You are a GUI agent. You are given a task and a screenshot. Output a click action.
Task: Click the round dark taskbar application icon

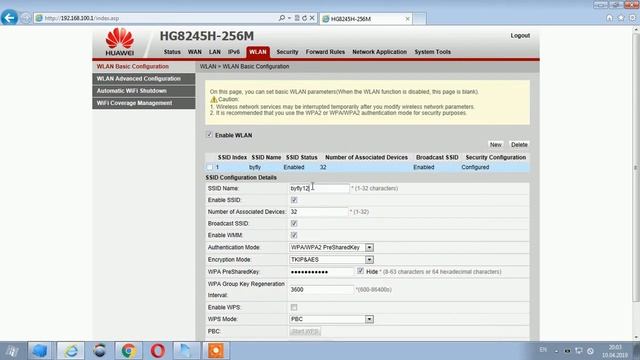pyautogui.click(x=100, y=351)
